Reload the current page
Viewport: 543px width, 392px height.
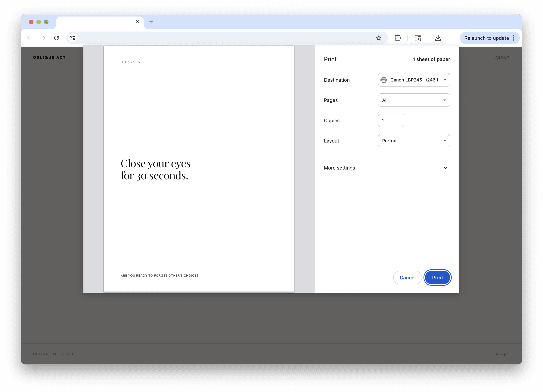tap(57, 38)
